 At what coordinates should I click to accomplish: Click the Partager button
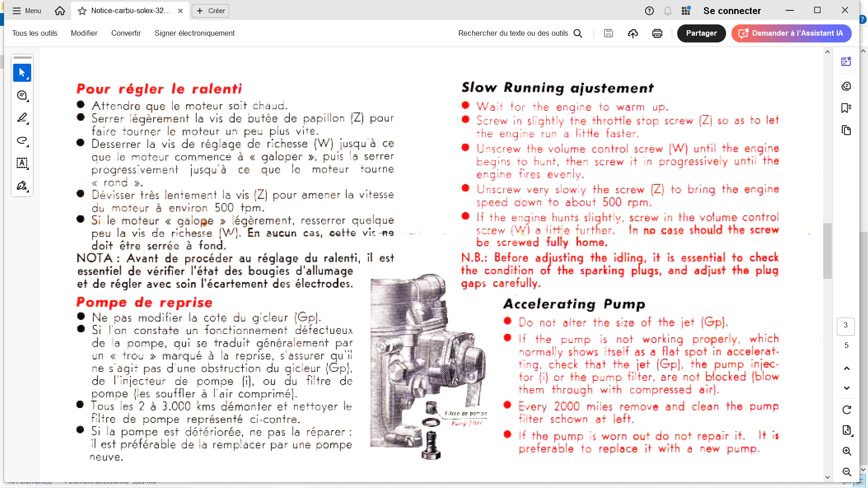coord(701,33)
